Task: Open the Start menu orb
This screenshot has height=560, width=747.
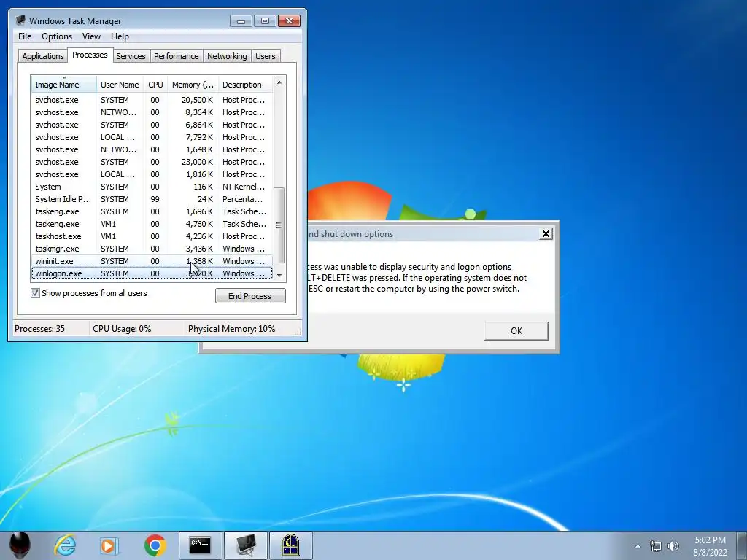Action: 20,545
